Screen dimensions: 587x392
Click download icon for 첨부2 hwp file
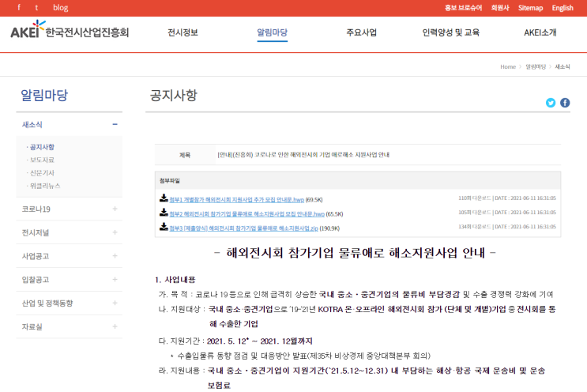coord(164,213)
